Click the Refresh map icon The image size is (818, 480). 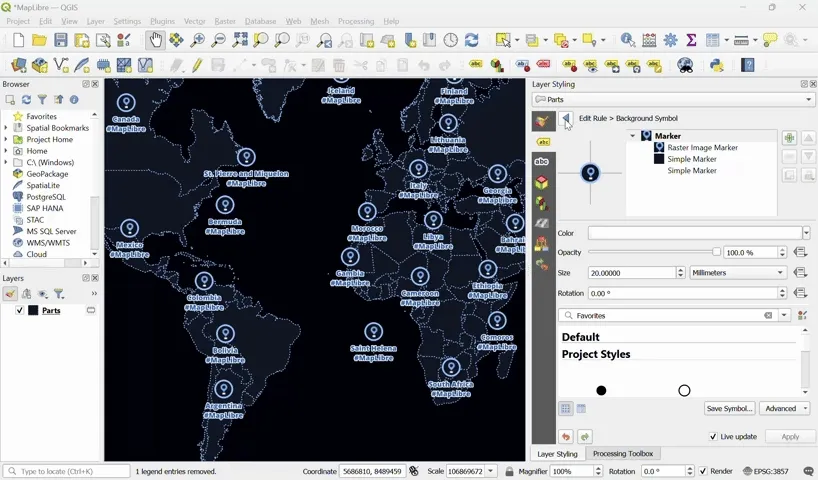pyautogui.click(x=472, y=40)
